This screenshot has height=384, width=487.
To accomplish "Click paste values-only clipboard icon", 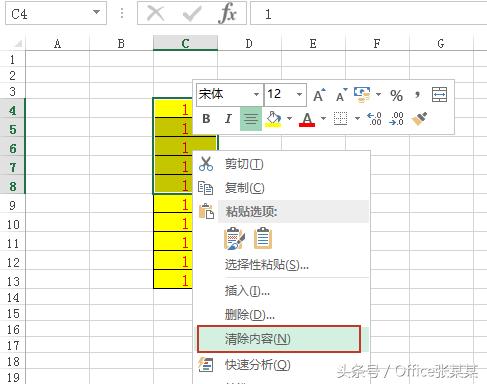I will 263,238.
